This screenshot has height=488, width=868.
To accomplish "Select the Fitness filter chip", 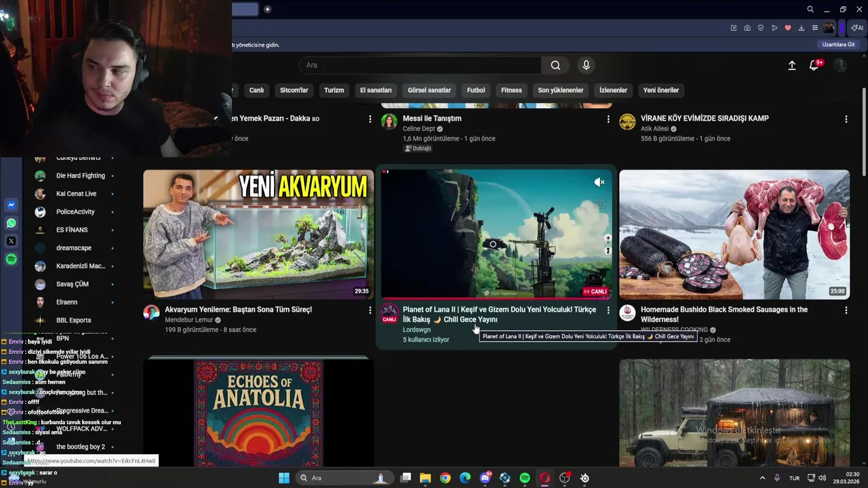I will pos(511,90).
